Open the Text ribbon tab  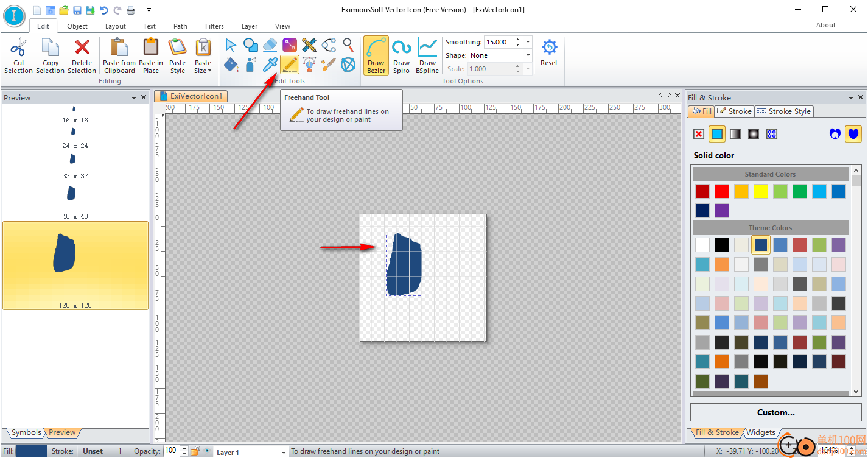coord(150,26)
